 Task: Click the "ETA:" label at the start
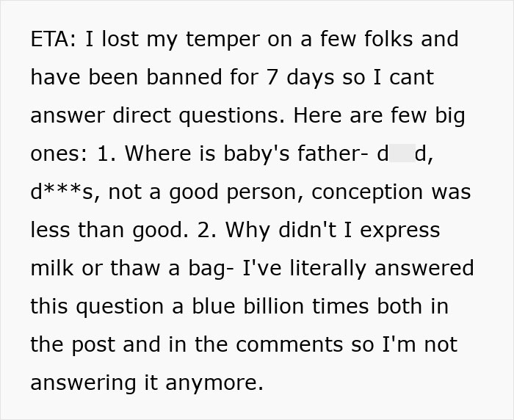pos(54,39)
